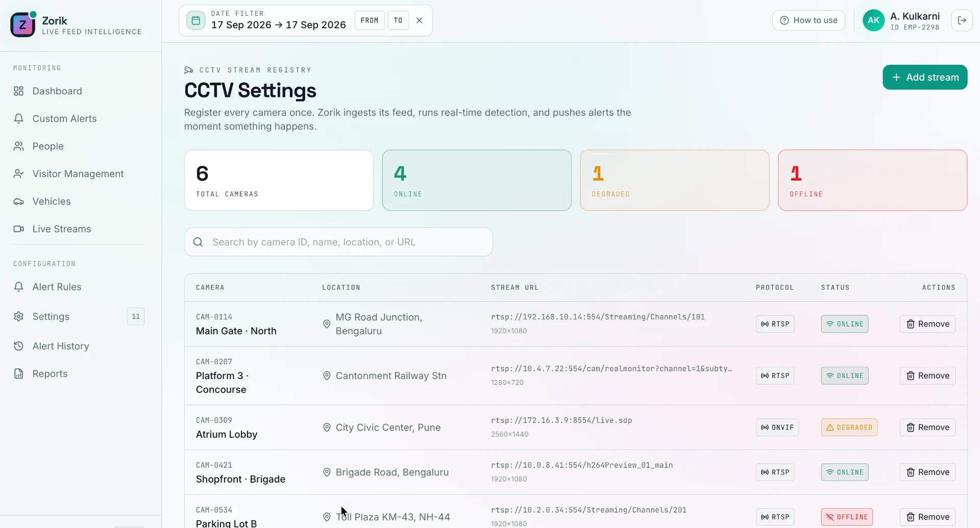Click the Custom Alerts bell icon
This screenshot has height=528, width=980.
(19, 118)
